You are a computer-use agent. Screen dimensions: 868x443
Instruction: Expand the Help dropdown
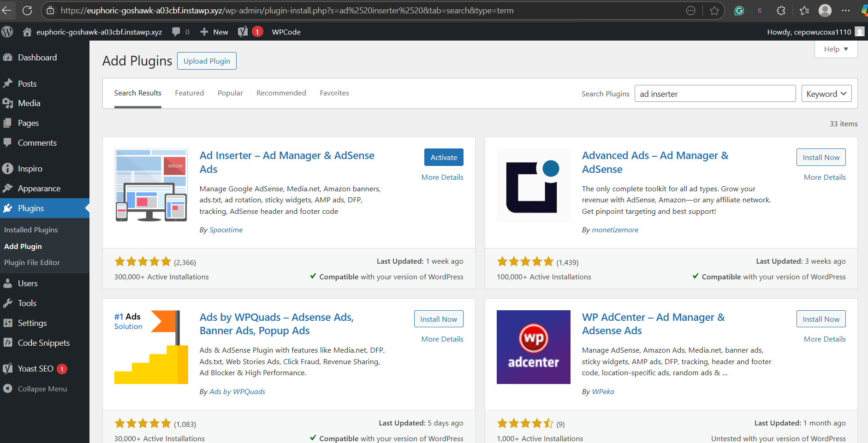tap(836, 49)
